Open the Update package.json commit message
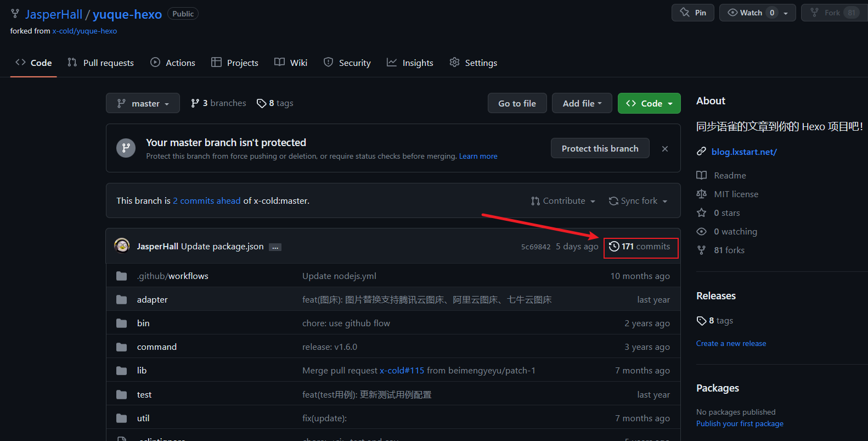This screenshot has height=441, width=868. coord(222,247)
